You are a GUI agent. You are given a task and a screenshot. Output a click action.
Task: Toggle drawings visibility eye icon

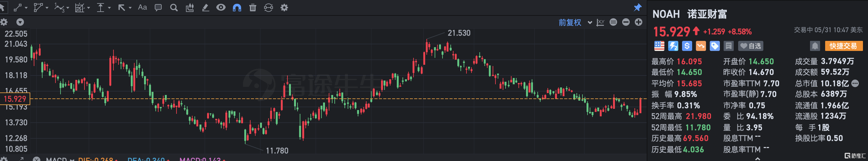click(221, 8)
